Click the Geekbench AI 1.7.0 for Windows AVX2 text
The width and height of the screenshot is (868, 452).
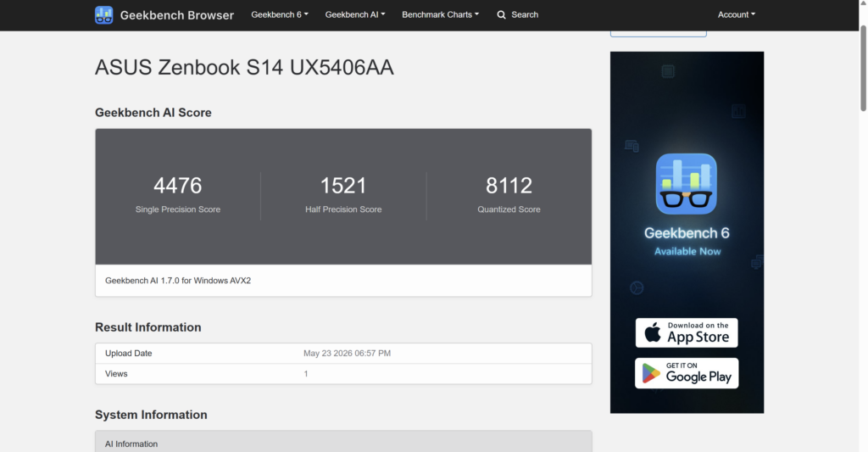click(178, 281)
